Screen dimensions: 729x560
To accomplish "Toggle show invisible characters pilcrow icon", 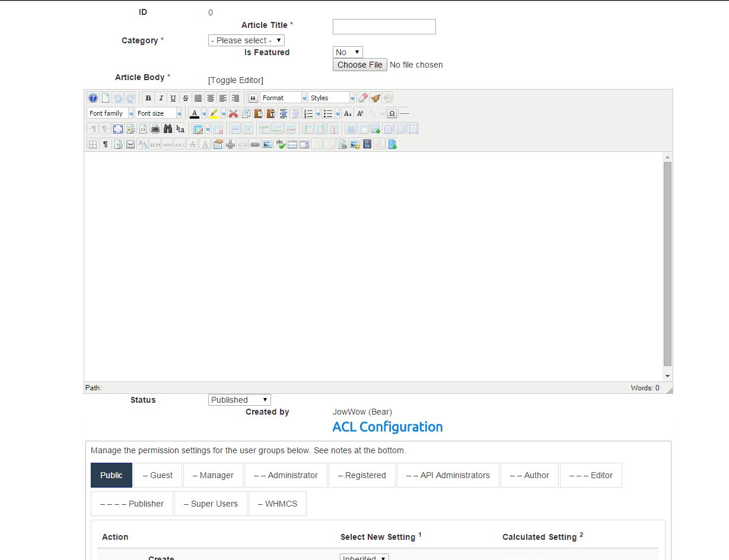I will click(106, 144).
